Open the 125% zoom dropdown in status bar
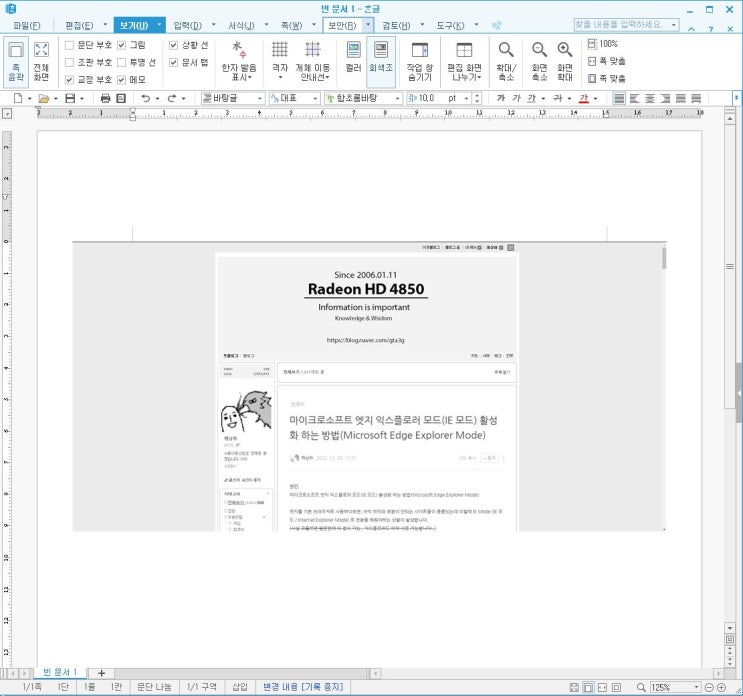 [x=697, y=687]
